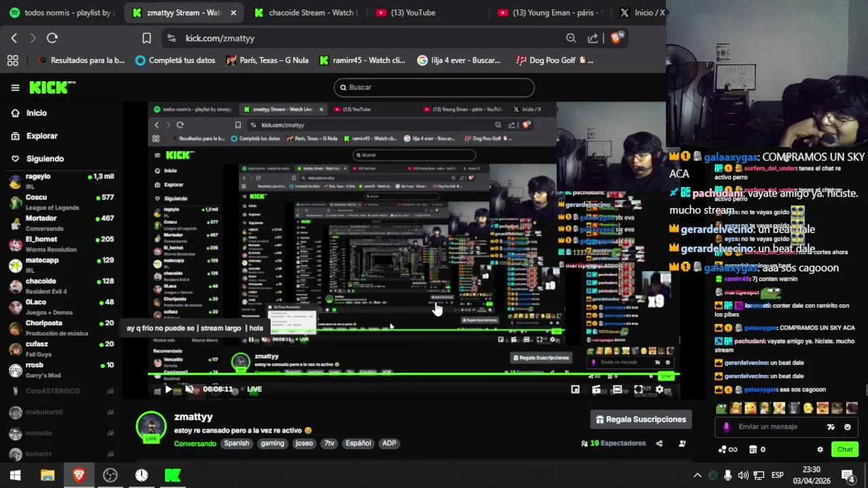Open Conversando category link

tap(195, 443)
